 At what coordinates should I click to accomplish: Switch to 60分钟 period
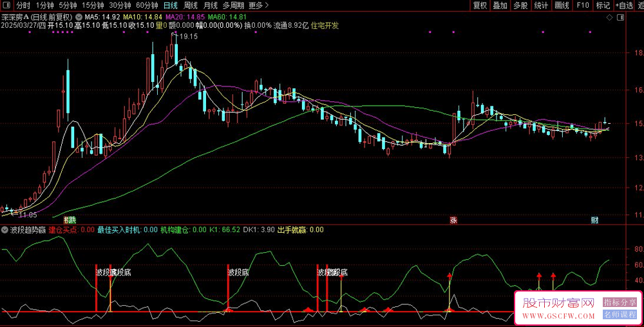pyautogui.click(x=147, y=5)
